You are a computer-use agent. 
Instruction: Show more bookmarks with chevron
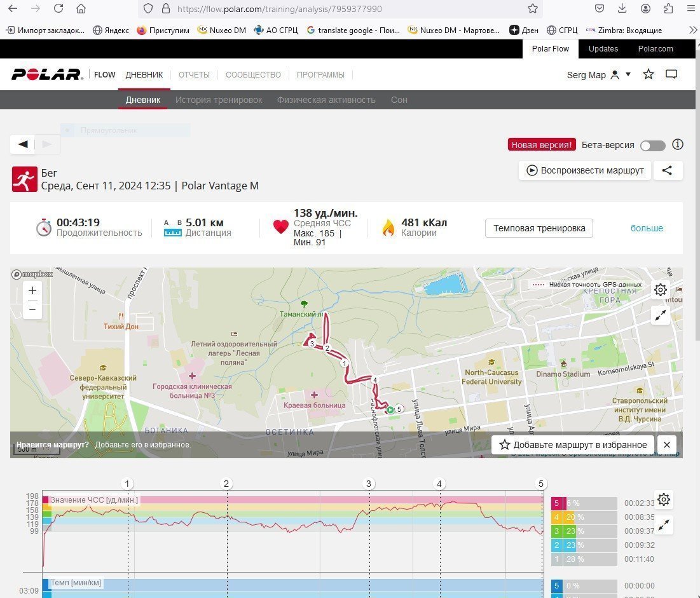point(693,30)
